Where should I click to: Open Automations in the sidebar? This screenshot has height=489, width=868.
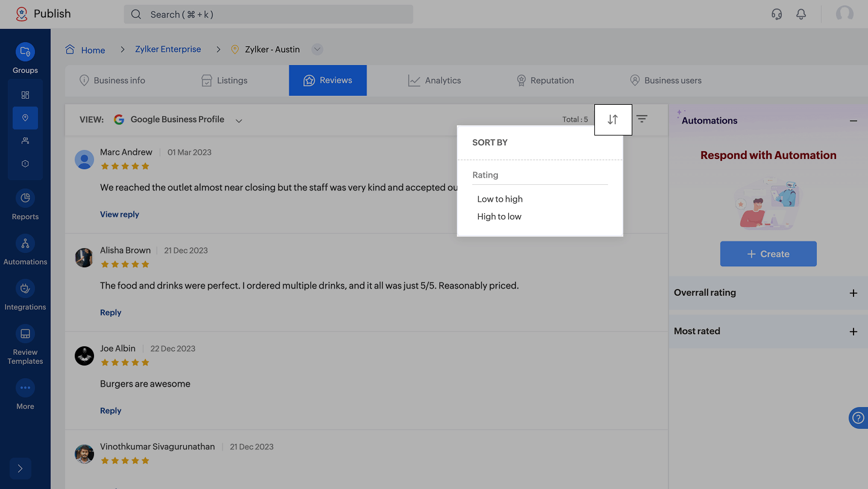pos(25,250)
